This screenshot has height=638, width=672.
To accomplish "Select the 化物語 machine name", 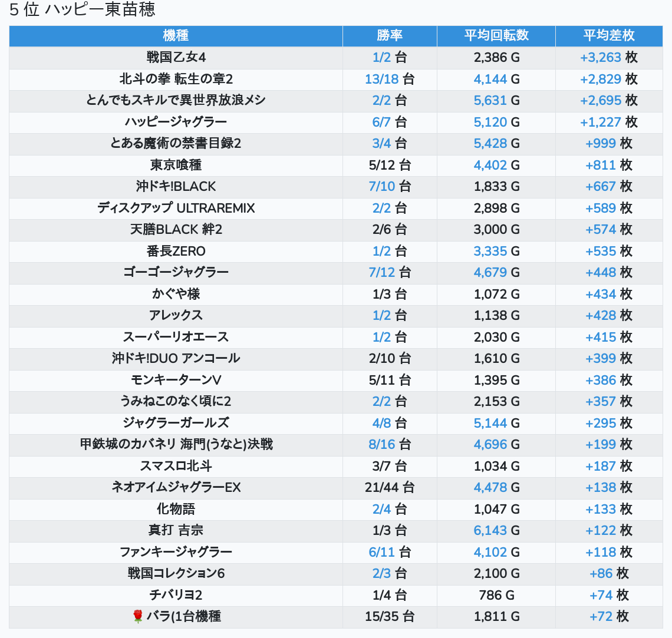I will (176, 509).
